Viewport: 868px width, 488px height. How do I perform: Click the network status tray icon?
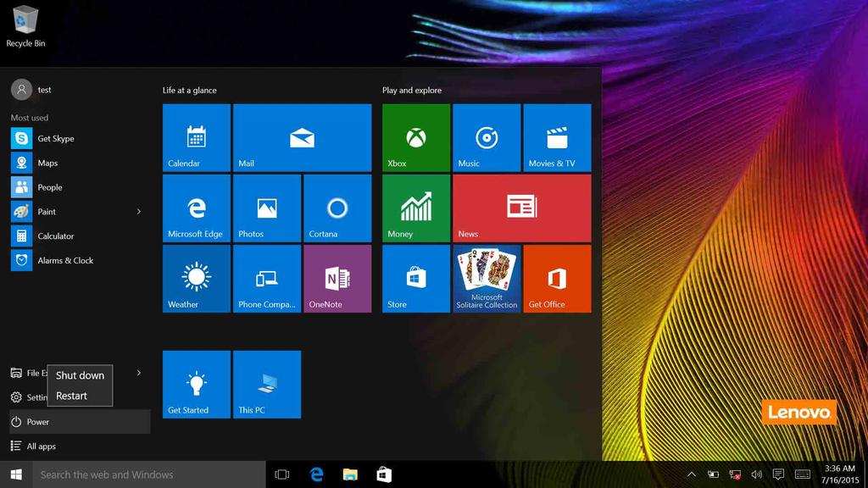click(735, 474)
